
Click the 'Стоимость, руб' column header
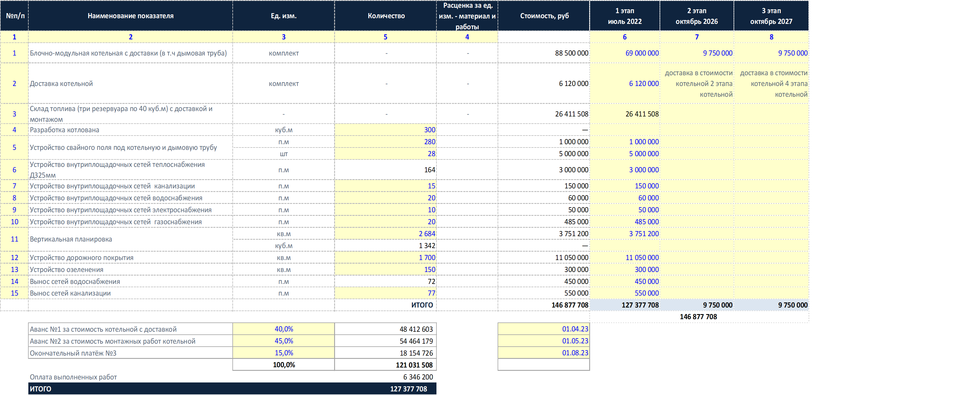point(544,16)
